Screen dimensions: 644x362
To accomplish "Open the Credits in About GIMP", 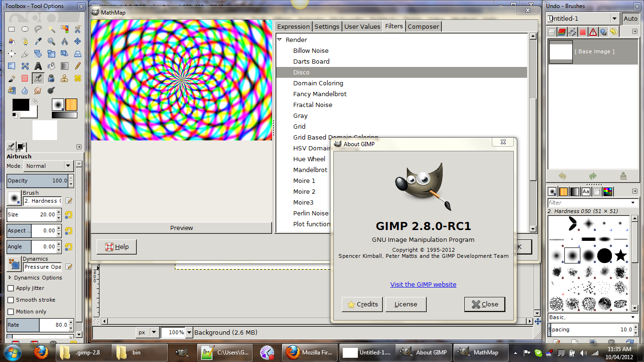I will pos(363,304).
